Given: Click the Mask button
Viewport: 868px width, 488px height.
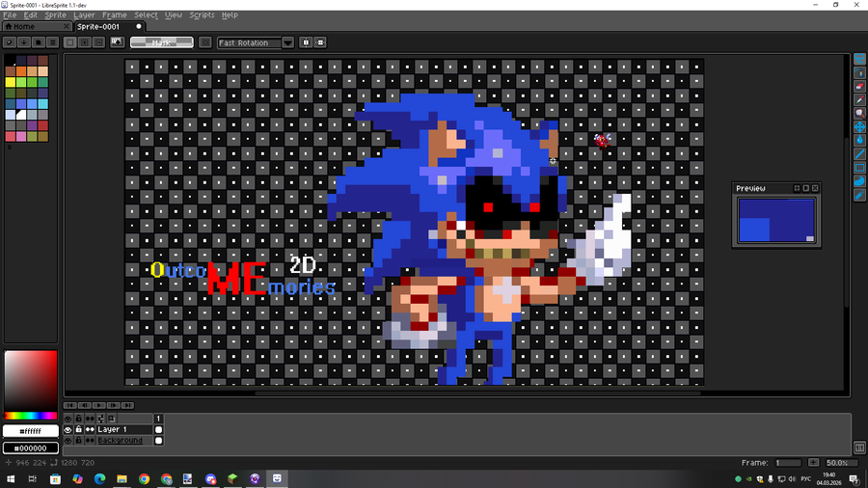Looking at the screenshot, I should pyautogui.click(x=162, y=42).
